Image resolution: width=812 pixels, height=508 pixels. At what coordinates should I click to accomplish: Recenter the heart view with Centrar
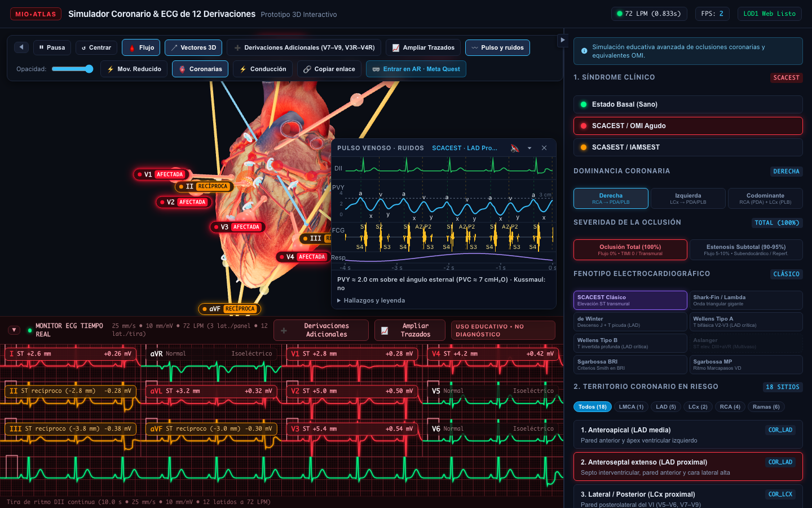96,47
